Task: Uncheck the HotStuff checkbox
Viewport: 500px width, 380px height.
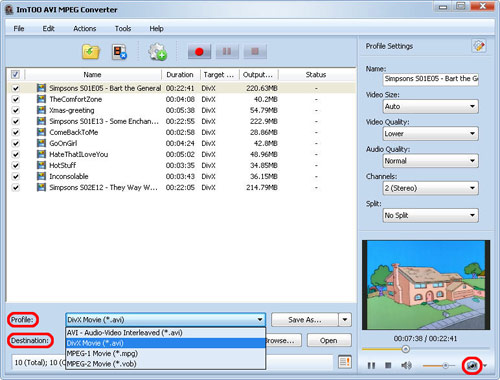Action: (15, 165)
